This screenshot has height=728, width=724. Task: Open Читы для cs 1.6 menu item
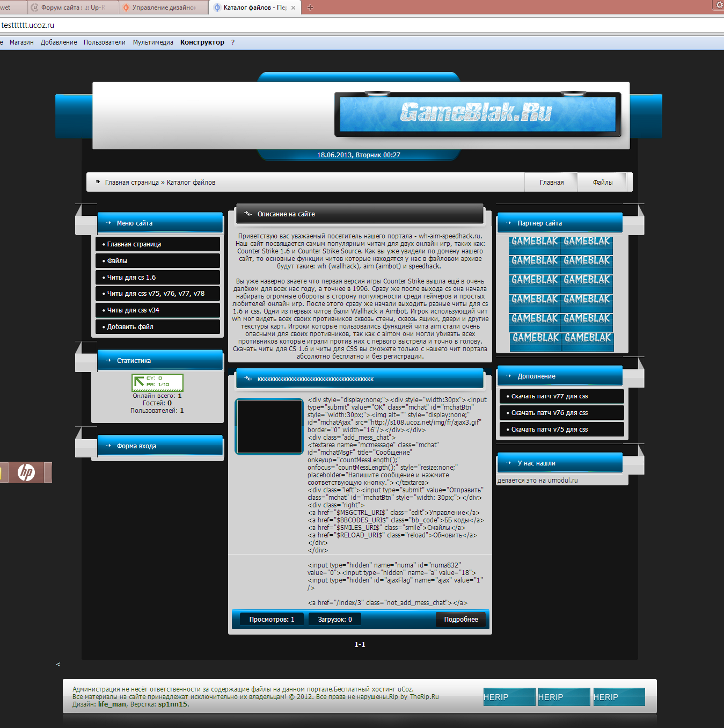(158, 278)
